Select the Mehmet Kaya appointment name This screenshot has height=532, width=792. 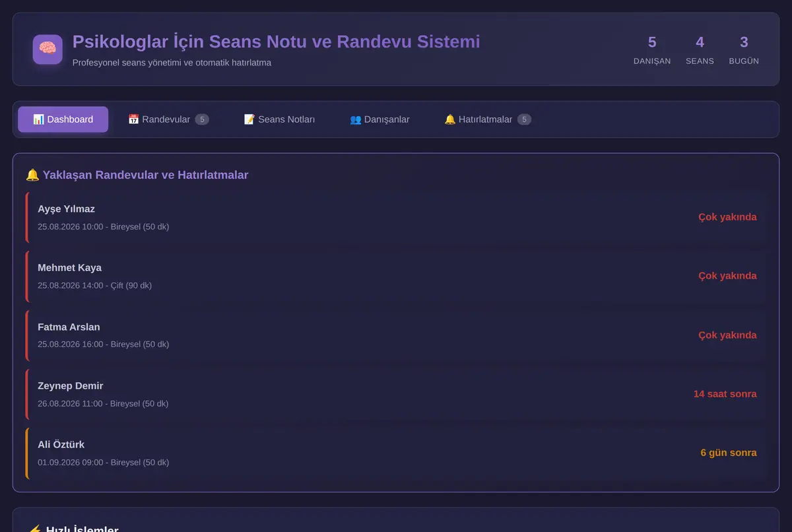tap(69, 268)
